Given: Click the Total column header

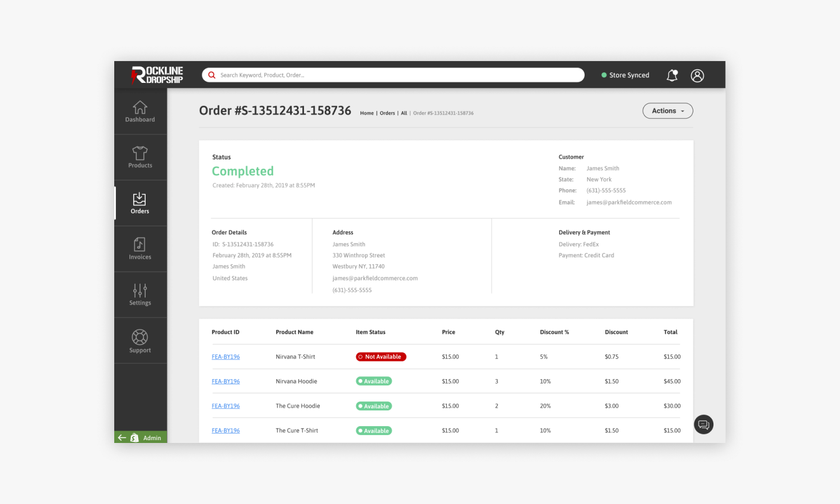Looking at the screenshot, I should tap(670, 332).
